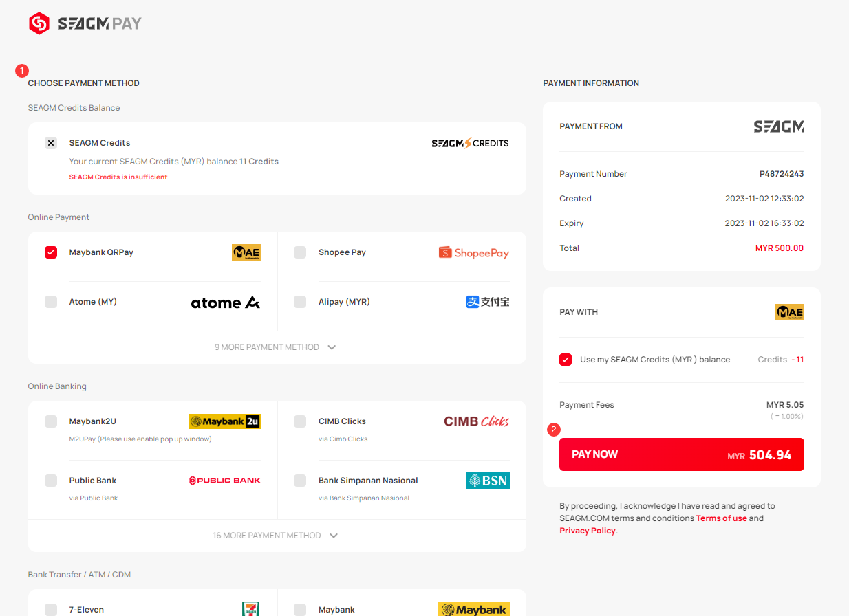Screen dimensions: 849x616
Task: Click the via Cimb Clicks text
Action: point(343,439)
